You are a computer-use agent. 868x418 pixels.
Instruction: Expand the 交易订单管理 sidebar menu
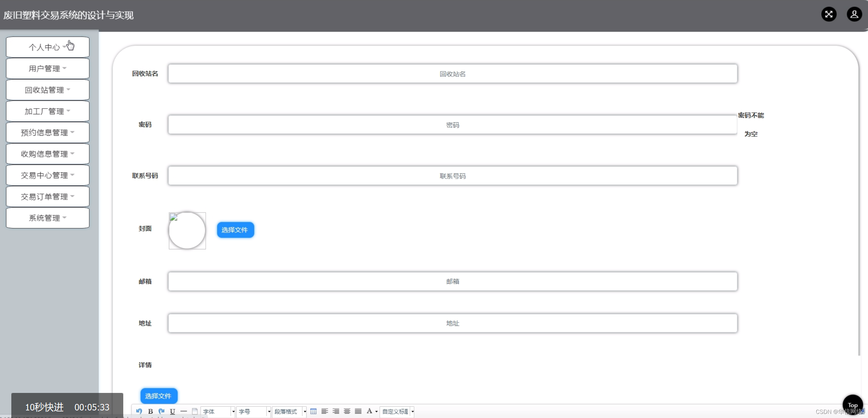[x=48, y=196]
